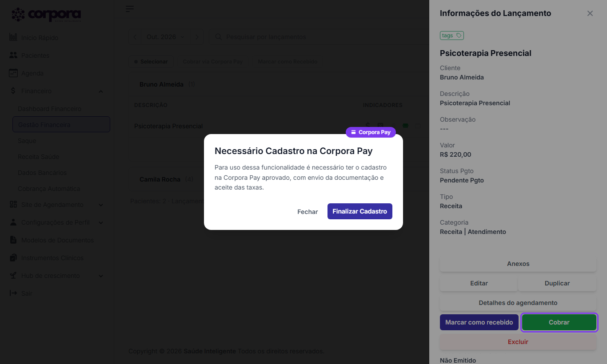The image size is (607, 364).
Task: Click the Início Rápido chart icon
Action: click(x=13, y=38)
